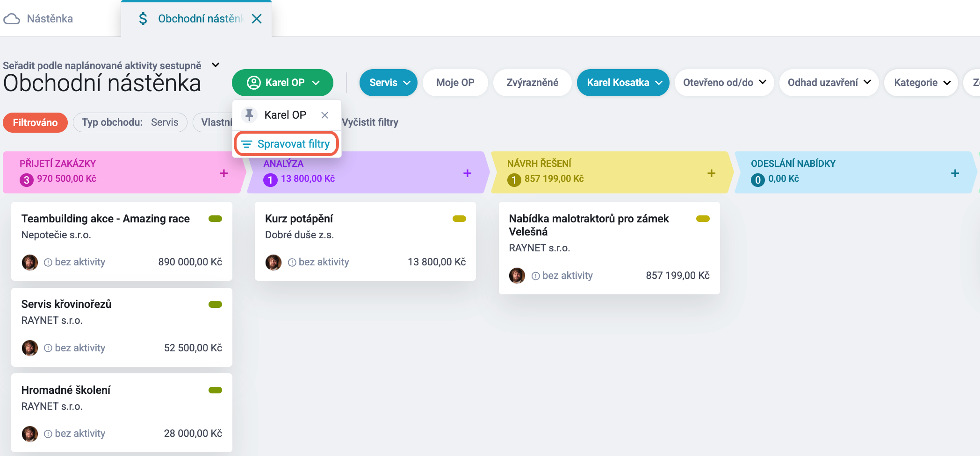Click the yellow status pill on Nabídka malotraktorů card

[703, 219]
